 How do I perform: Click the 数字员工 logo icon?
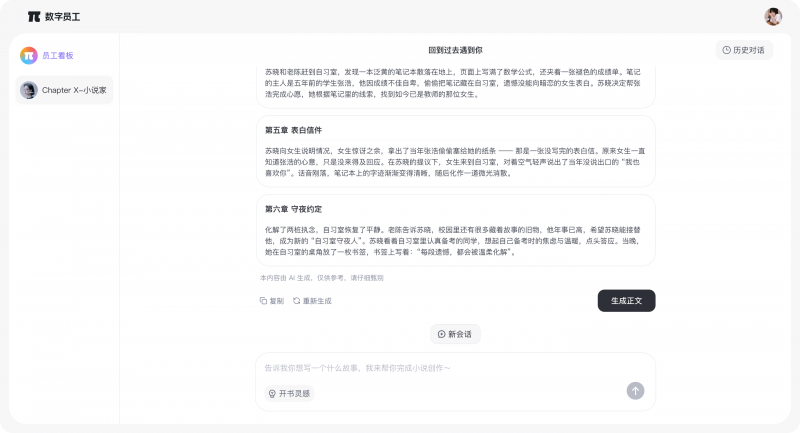tap(34, 17)
